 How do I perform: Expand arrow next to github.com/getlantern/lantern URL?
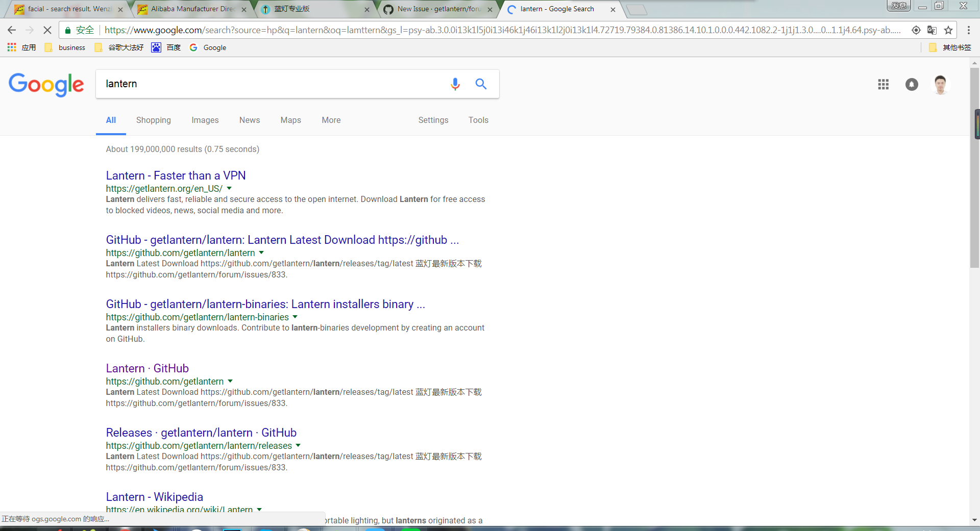[261, 253]
